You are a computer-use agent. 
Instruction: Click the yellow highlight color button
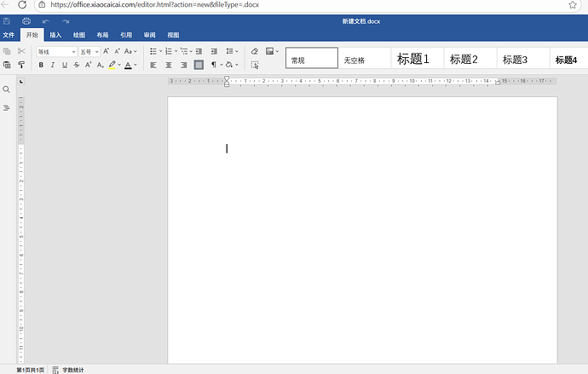tap(112, 65)
